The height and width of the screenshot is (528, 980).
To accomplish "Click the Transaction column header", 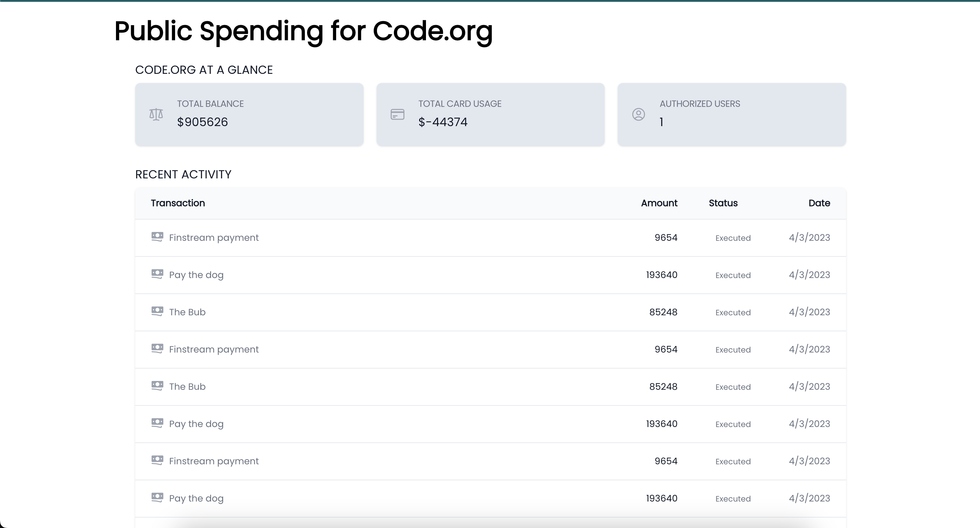I will 178,203.
